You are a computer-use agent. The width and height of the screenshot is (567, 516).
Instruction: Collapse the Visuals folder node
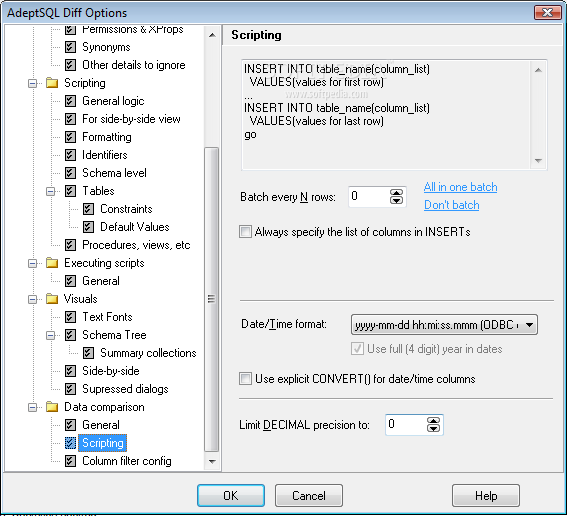[33, 299]
